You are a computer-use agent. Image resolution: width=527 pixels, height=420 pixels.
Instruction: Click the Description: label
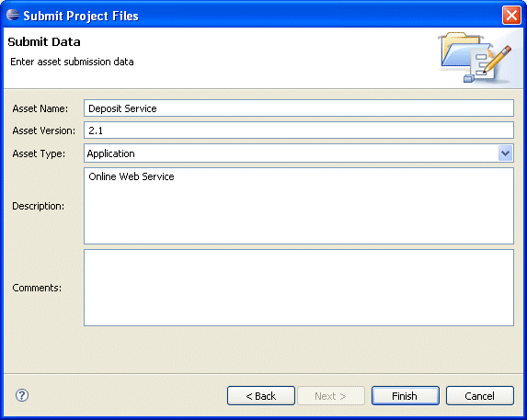point(38,206)
